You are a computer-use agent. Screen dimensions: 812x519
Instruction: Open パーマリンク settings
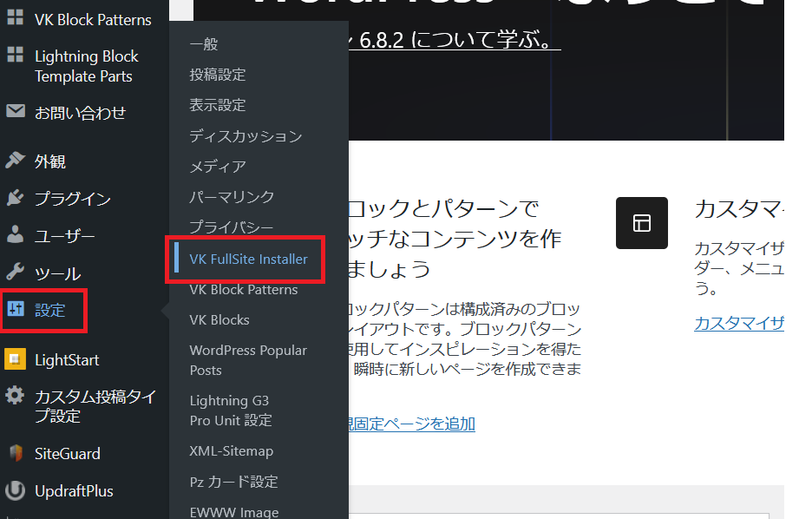232,197
